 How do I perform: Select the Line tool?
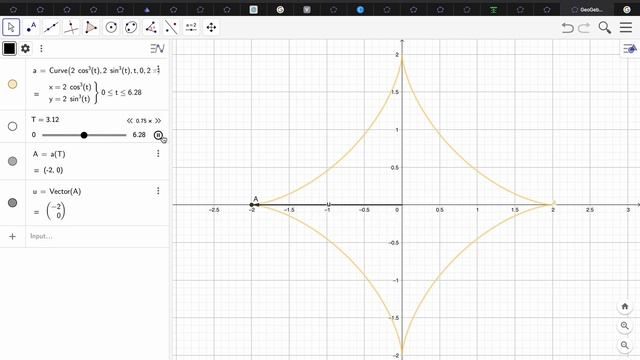point(51,27)
